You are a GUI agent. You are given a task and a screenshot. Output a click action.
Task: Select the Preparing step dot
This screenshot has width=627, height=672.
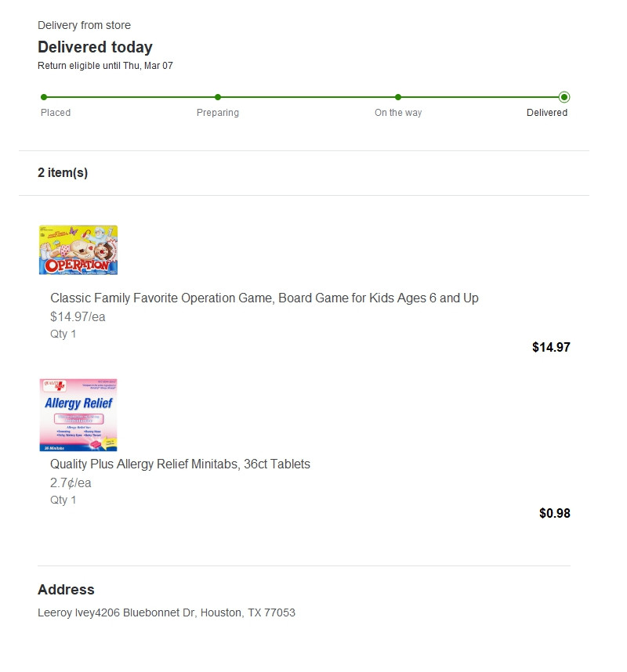218,97
